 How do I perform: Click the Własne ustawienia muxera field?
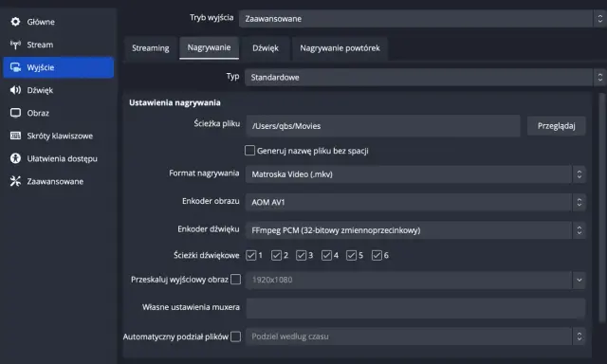point(415,308)
